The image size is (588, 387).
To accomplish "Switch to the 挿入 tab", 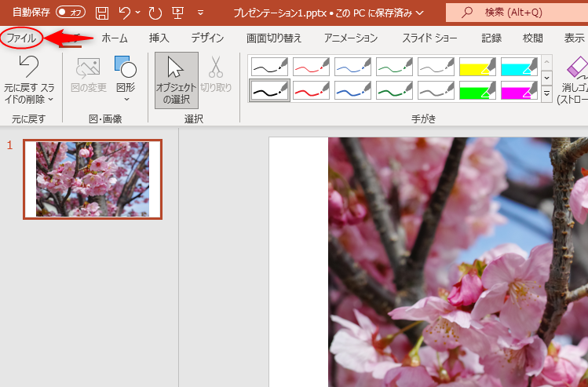I will tap(159, 38).
